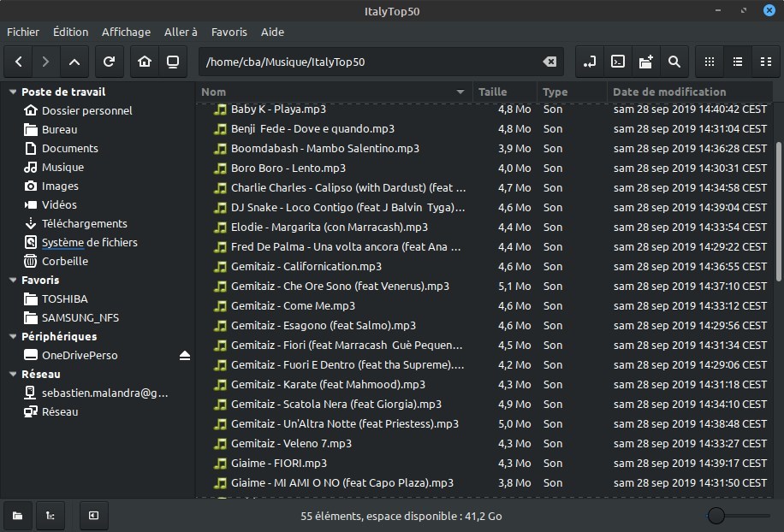Sort by Date de modification header

669,92
